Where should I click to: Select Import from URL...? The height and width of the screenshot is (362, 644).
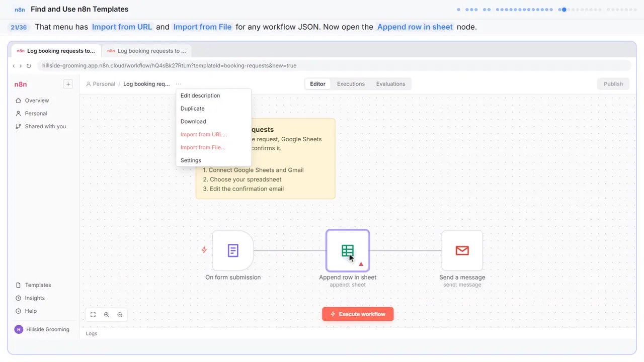click(x=213, y=135)
